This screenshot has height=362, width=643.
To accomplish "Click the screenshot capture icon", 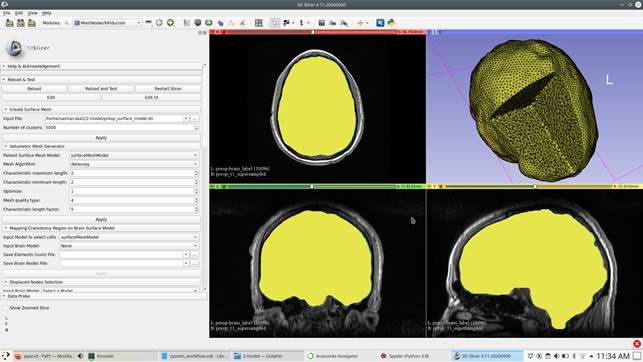I will pyautogui.click(x=322, y=23).
